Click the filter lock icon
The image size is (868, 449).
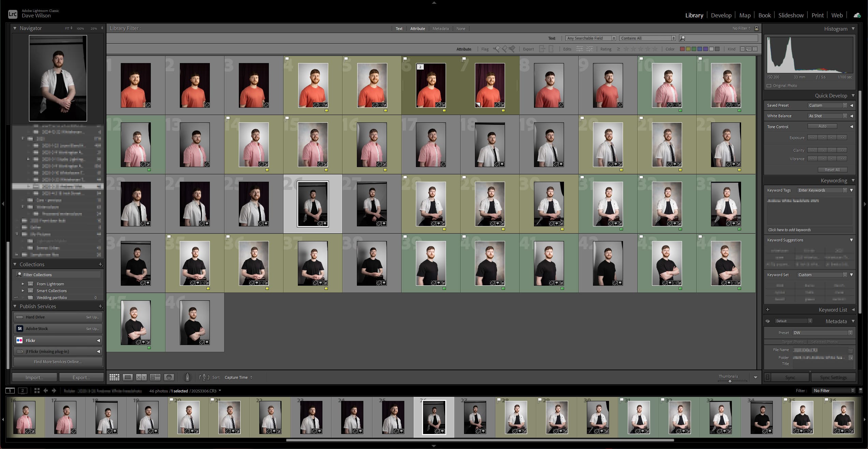point(756,28)
